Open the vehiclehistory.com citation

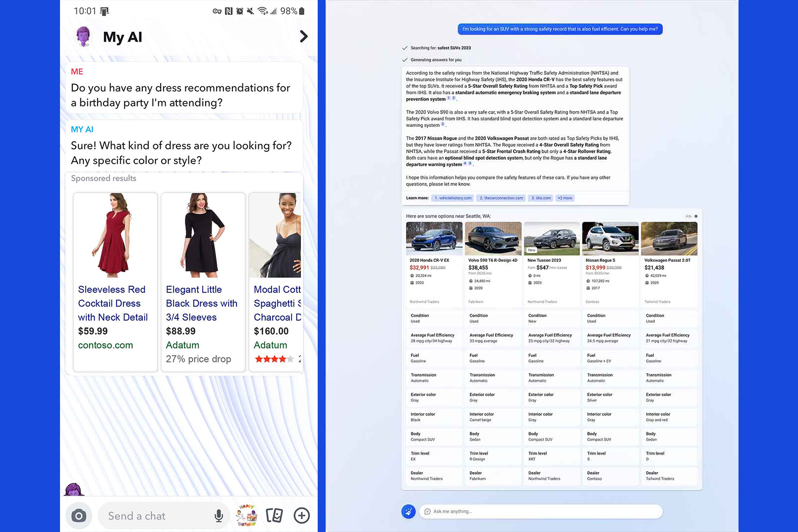(x=452, y=198)
